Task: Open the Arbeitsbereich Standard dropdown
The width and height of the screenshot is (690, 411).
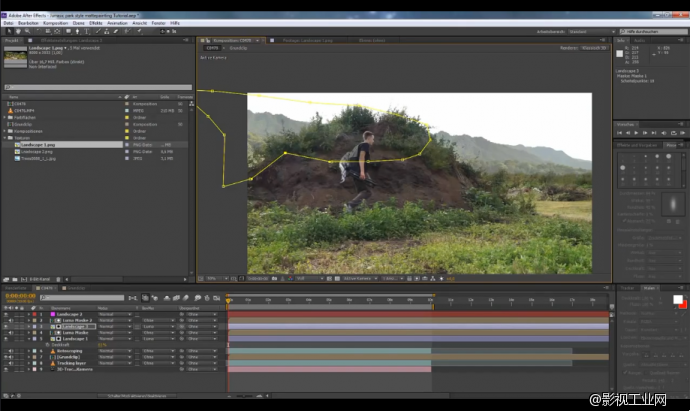Action: (x=592, y=32)
